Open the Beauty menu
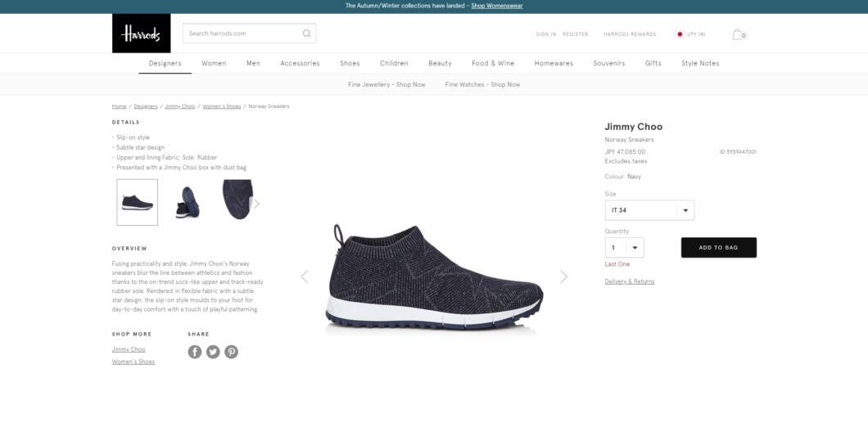 (x=440, y=63)
